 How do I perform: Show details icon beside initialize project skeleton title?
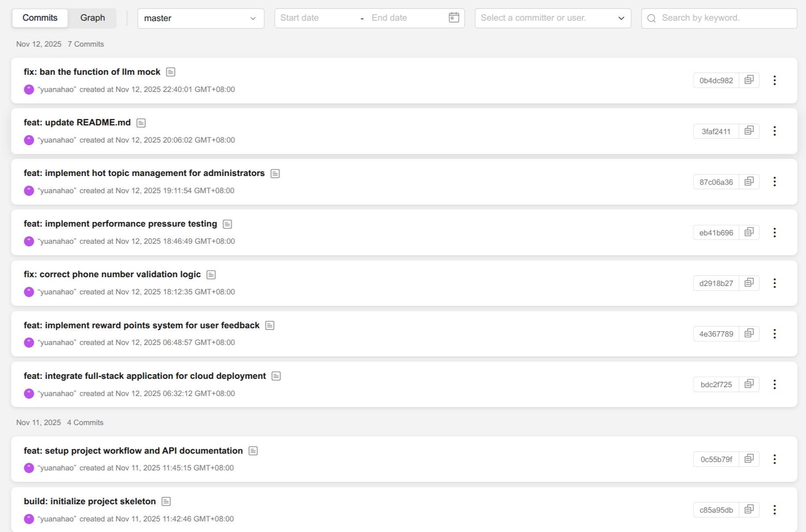(166, 501)
